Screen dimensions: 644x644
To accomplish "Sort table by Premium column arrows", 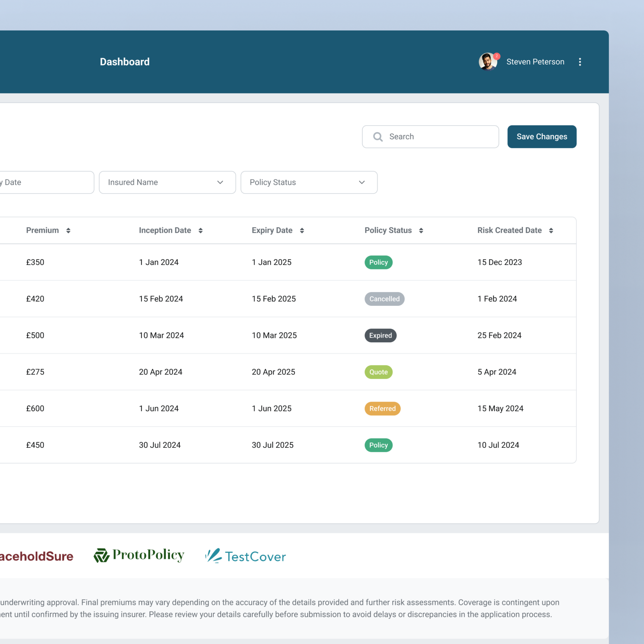I will (x=68, y=230).
